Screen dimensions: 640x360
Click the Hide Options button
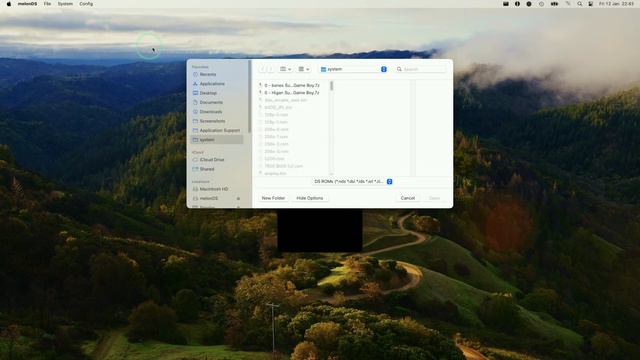(309, 198)
